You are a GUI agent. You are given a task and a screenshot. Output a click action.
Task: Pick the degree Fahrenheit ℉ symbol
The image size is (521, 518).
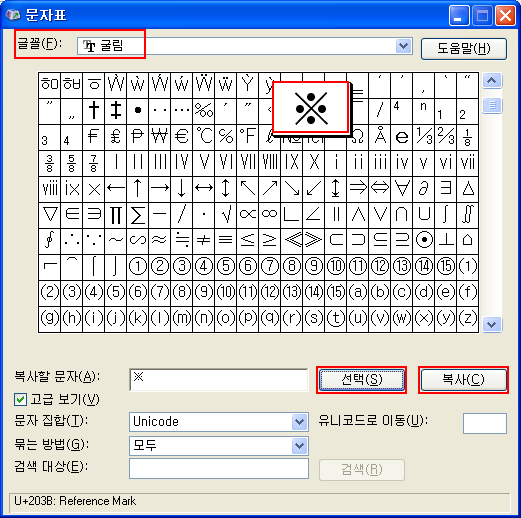click(x=248, y=137)
